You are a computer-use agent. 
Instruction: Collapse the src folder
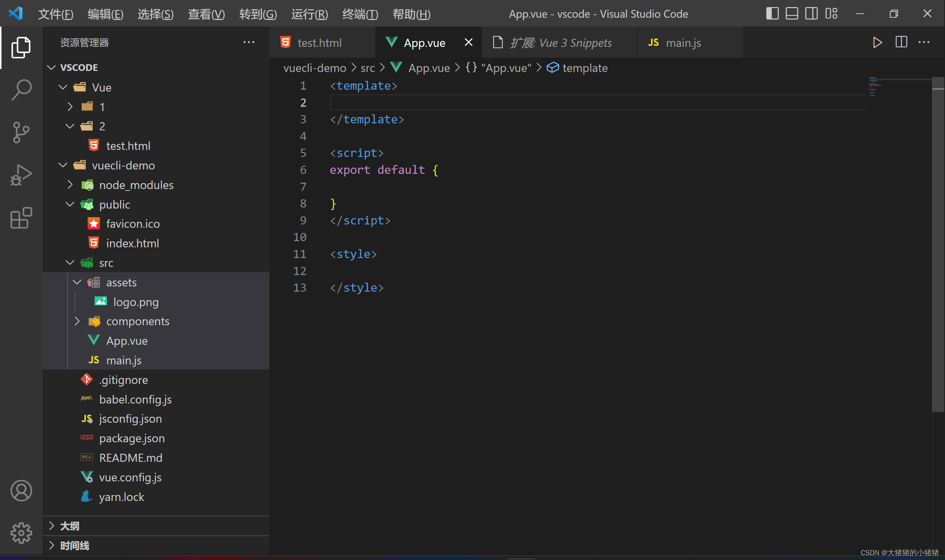70,262
